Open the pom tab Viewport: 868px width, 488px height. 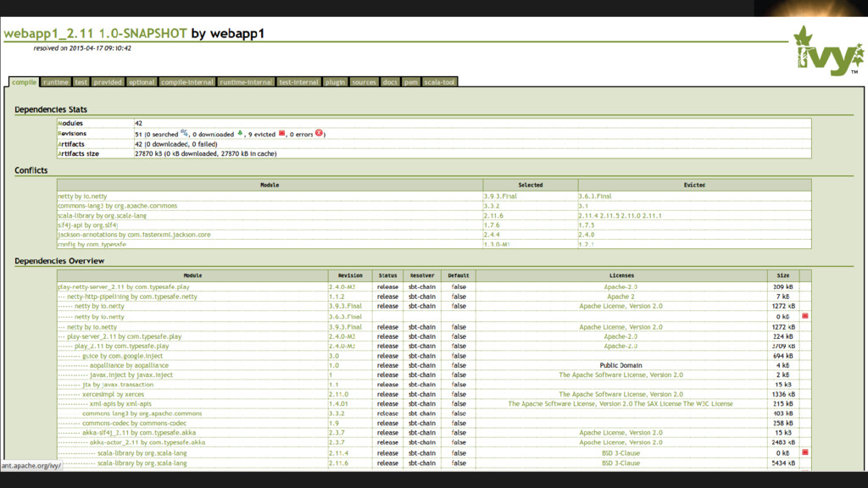[411, 82]
